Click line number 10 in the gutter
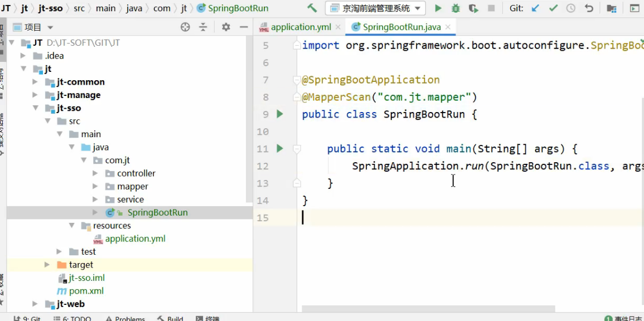 point(262,132)
